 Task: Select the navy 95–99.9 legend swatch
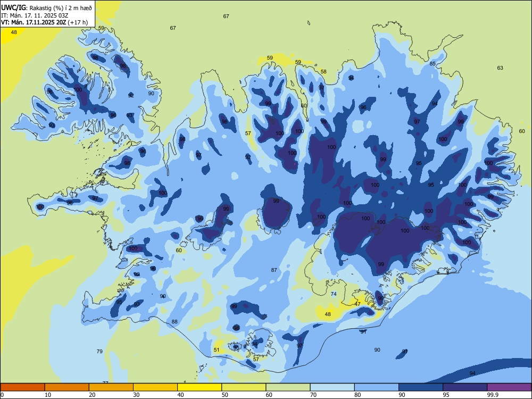465,387
